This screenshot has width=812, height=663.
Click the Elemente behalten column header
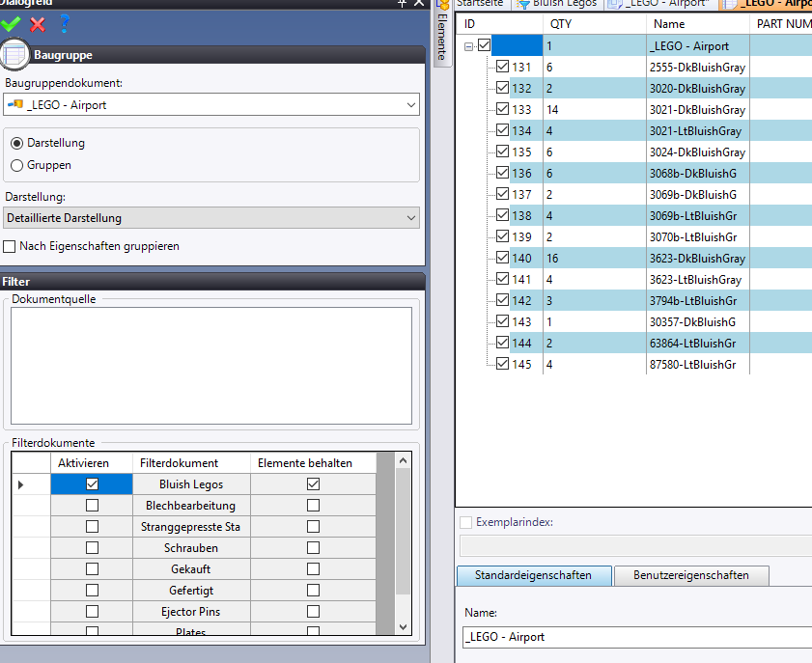click(x=313, y=462)
